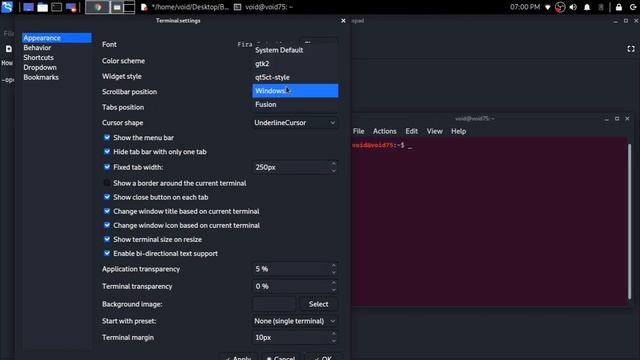This screenshot has width=640, height=360.
Task: Choose gtk2 from widget style list
Action: pos(295,64)
